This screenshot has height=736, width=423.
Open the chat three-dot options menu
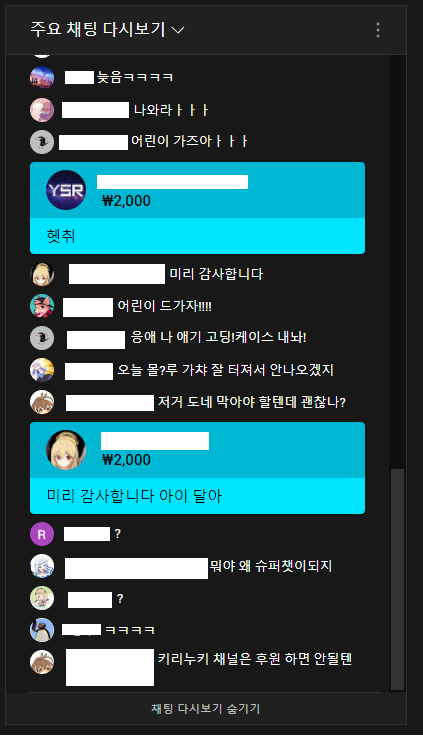pyautogui.click(x=378, y=30)
